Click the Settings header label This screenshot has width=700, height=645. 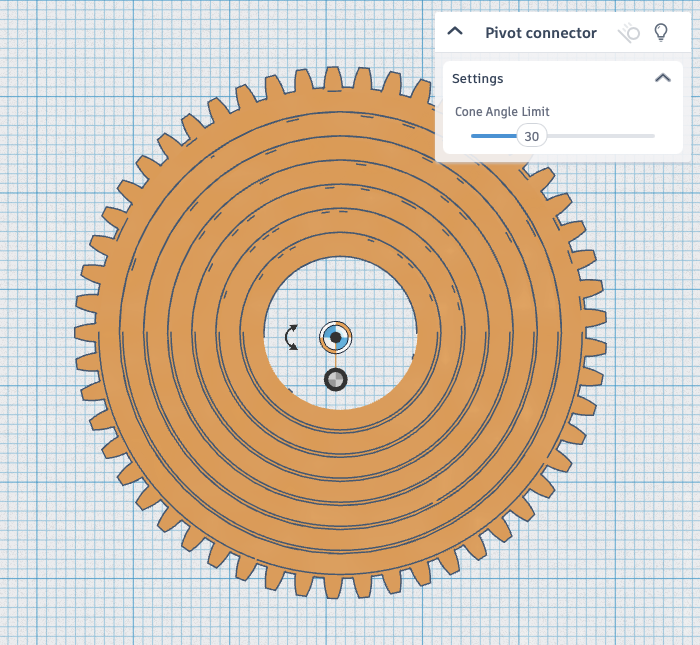coord(477,78)
